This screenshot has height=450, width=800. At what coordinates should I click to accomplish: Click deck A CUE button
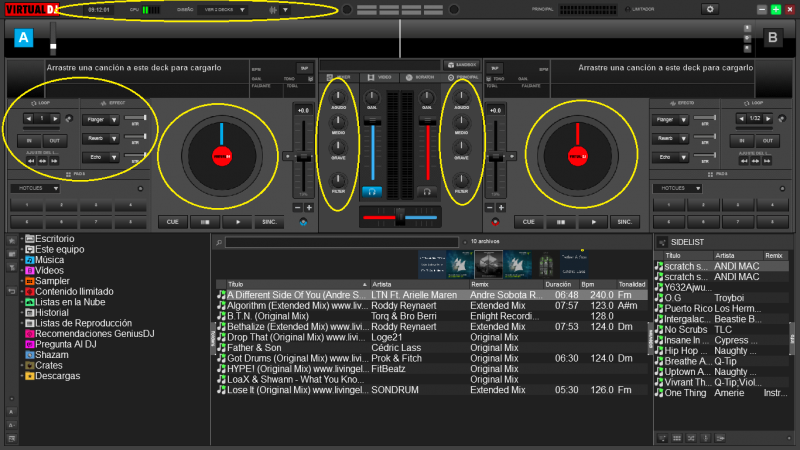pos(172,222)
